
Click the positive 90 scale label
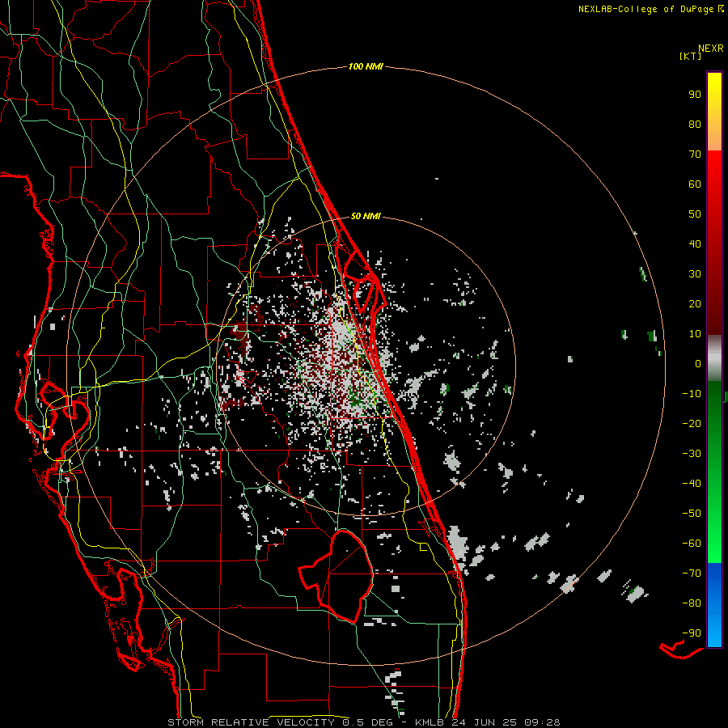point(695,95)
